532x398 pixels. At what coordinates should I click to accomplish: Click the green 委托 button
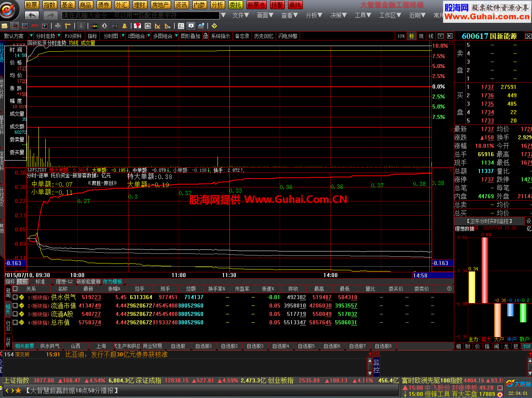click(x=235, y=5)
